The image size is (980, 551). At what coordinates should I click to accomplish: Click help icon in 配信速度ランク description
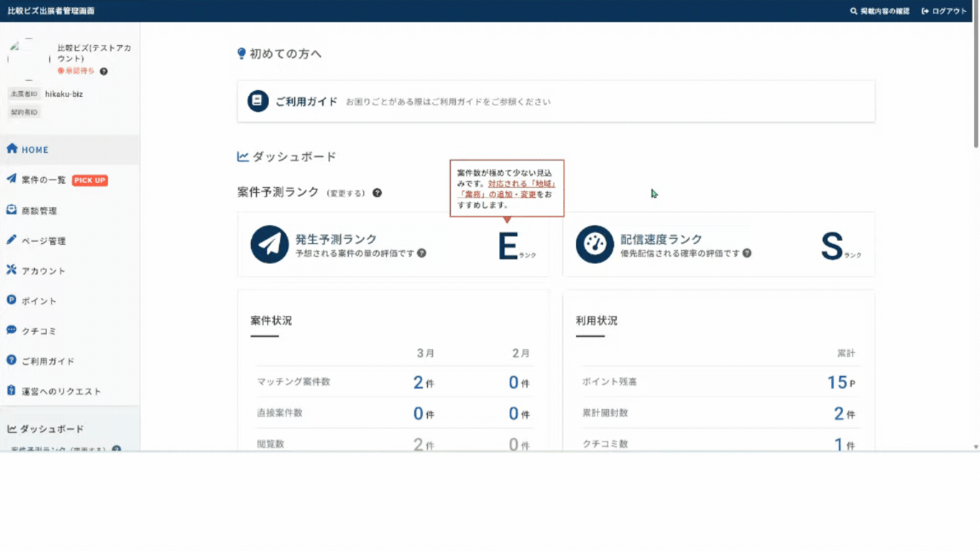point(747,253)
